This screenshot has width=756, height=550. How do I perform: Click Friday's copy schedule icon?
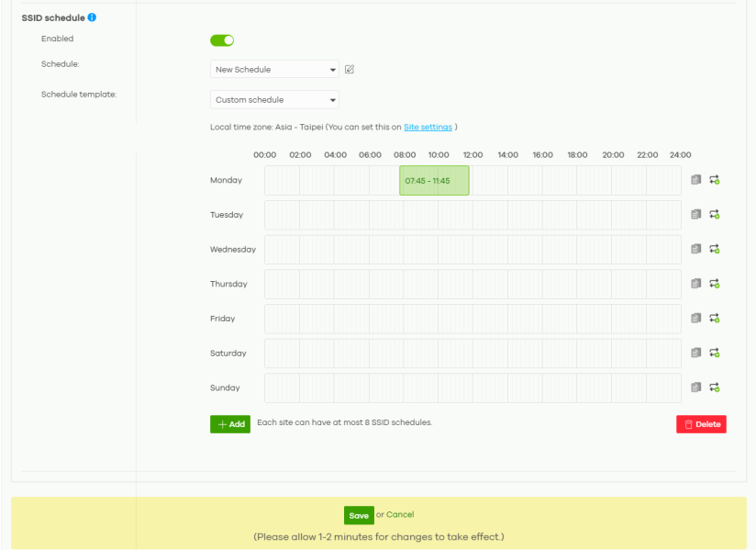coord(696,319)
